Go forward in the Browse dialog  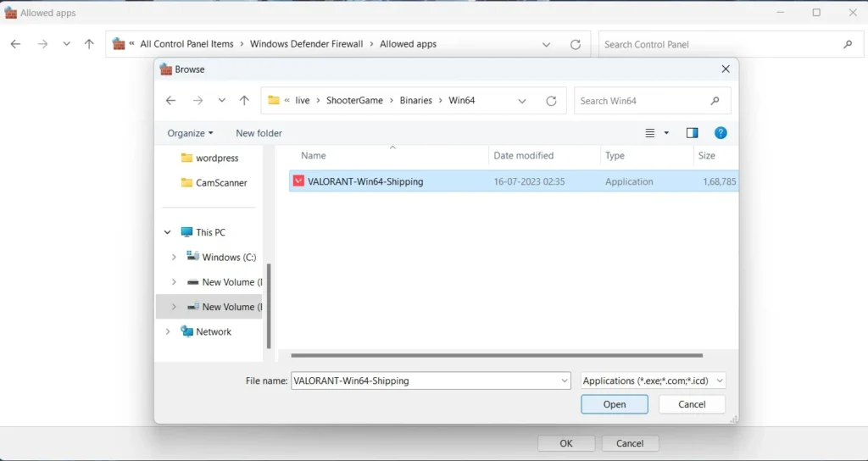(198, 101)
